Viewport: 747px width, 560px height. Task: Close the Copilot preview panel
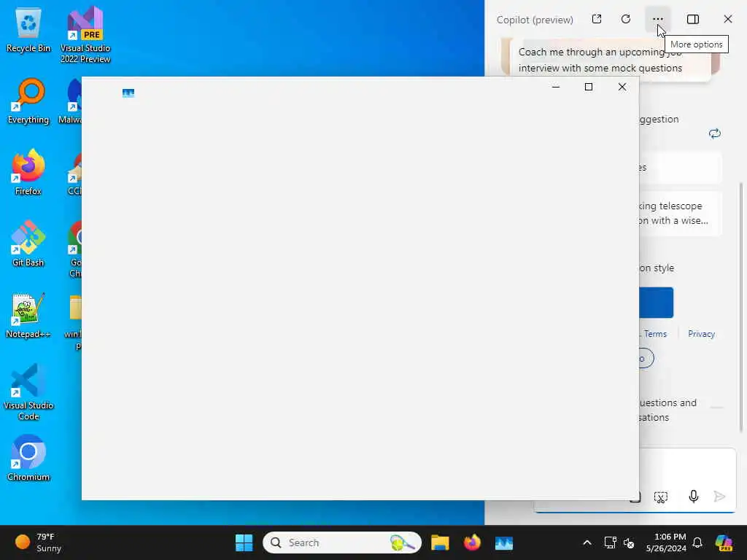pyautogui.click(x=727, y=19)
